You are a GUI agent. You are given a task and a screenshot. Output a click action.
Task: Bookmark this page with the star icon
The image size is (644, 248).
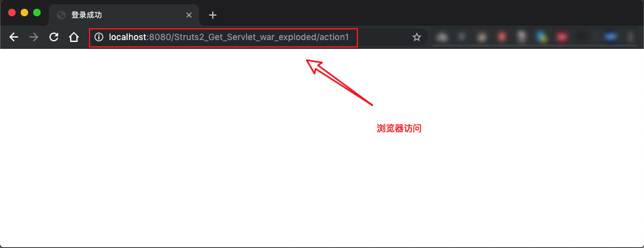[417, 38]
